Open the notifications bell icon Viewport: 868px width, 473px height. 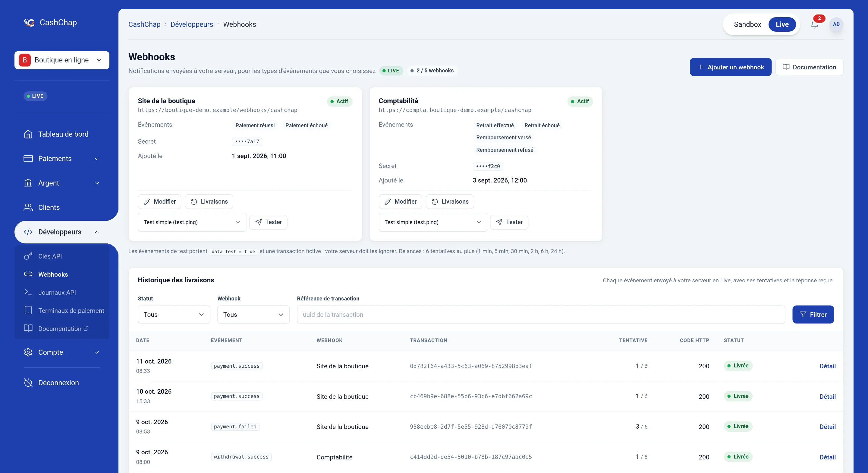(x=814, y=24)
